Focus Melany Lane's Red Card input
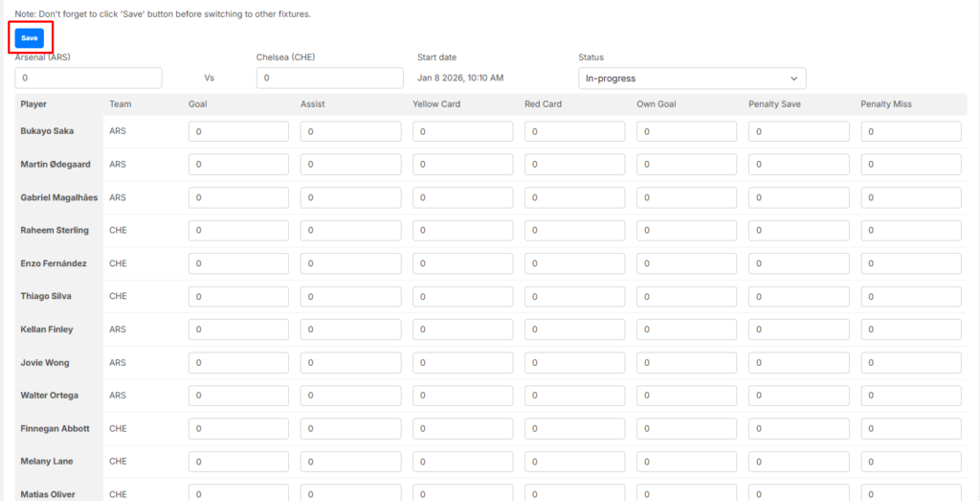The width and height of the screenshot is (980, 501). coord(574,462)
